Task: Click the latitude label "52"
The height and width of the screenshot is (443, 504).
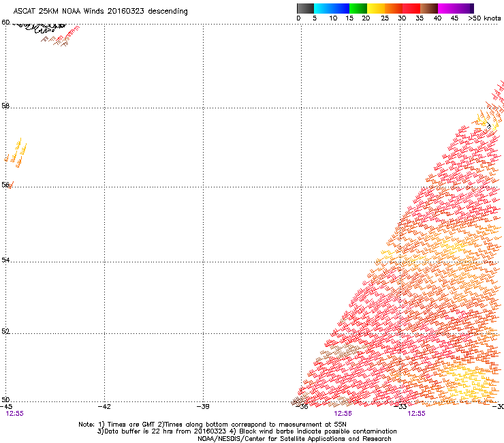Action: (x=5, y=331)
